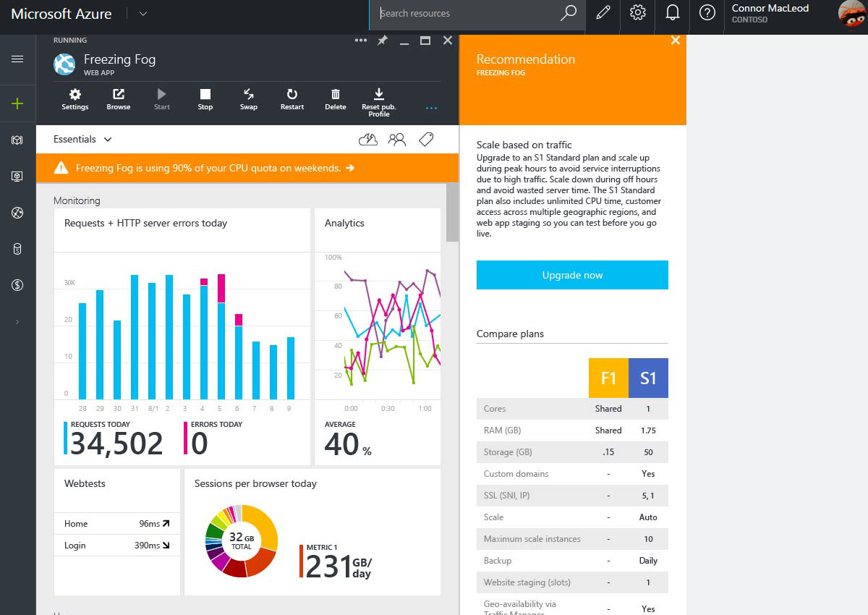Restart the Freezing Fog web app
The width and height of the screenshot is (868, 615).
pyautogui.click(x=292, y=100)
